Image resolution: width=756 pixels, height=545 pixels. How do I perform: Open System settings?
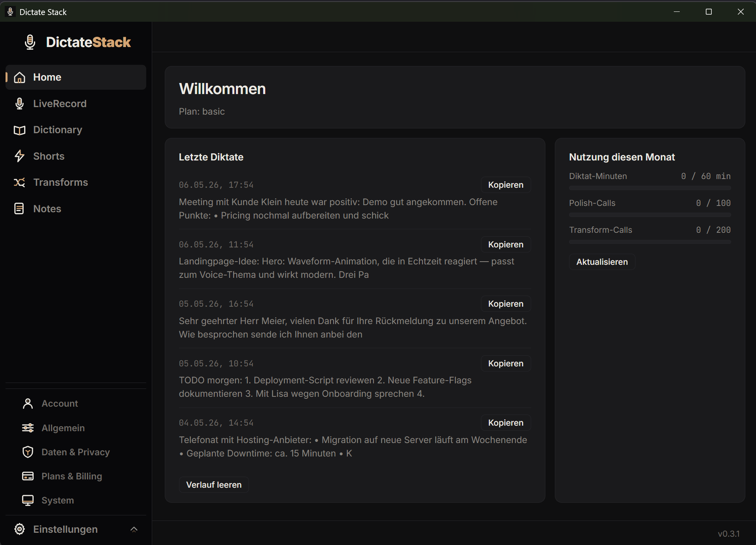(x=76, y=500)
